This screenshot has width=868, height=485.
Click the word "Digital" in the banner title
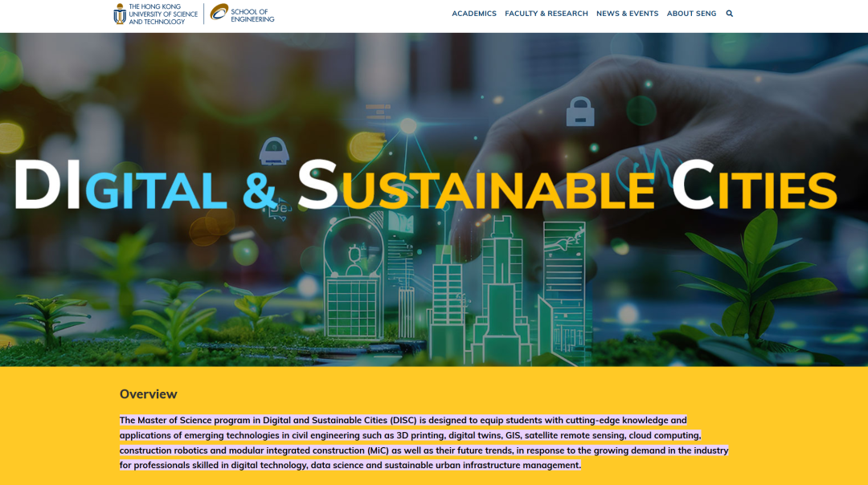121,187
